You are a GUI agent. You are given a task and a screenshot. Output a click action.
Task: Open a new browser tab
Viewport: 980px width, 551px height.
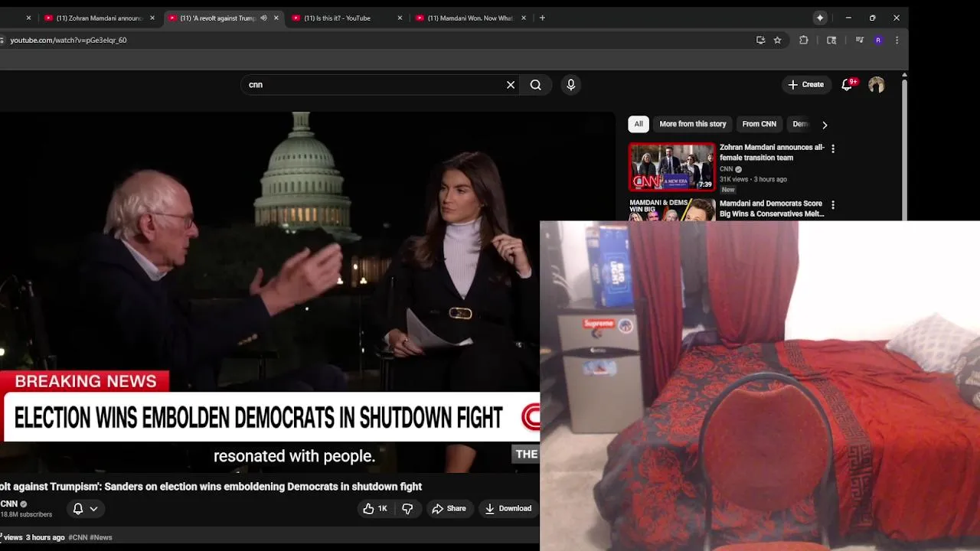(x=542, y=18)
